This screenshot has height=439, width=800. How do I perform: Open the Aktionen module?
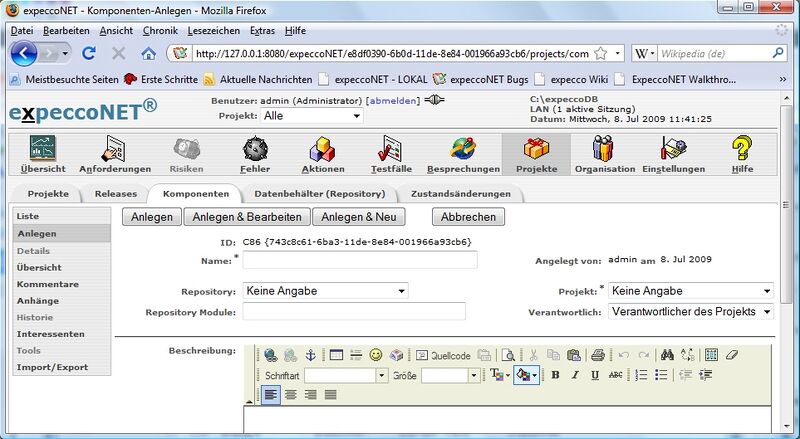tap(322, 155)
